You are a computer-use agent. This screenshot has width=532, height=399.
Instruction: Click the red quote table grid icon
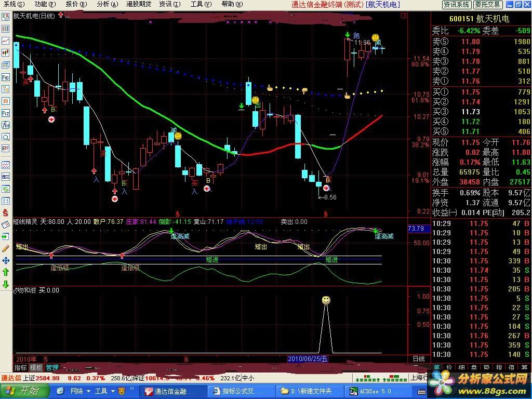(5, 29)
